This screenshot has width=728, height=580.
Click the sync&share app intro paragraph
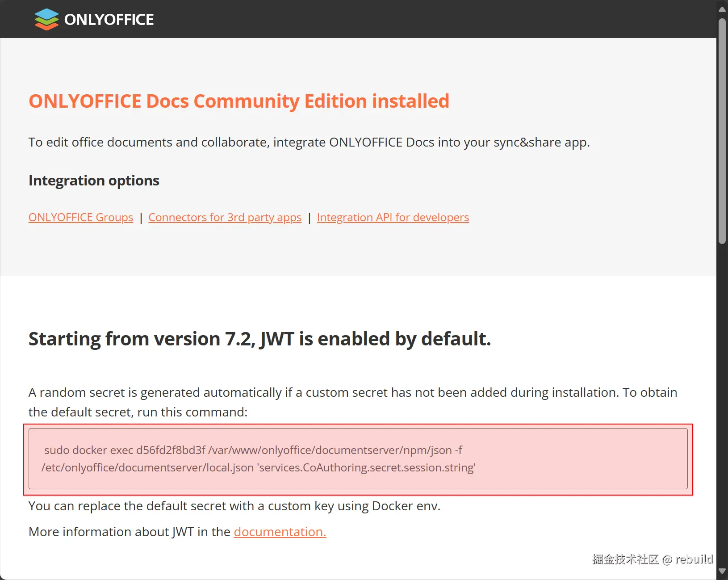coord(309,142)
